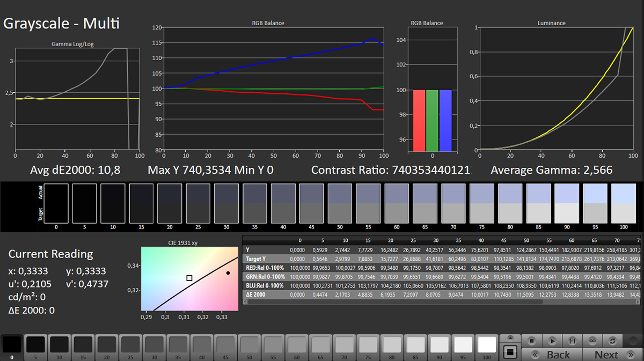The image size is (644, 361).
Task: Click the single read bracket icon
Action: point(572,340)
